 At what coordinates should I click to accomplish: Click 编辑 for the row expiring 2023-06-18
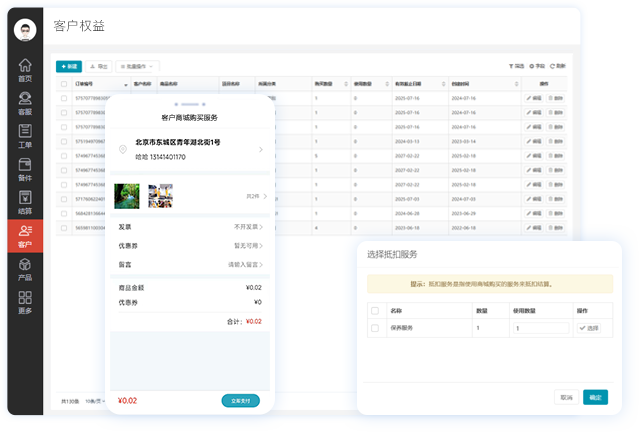pyautogui.click(x=533, y=228)
